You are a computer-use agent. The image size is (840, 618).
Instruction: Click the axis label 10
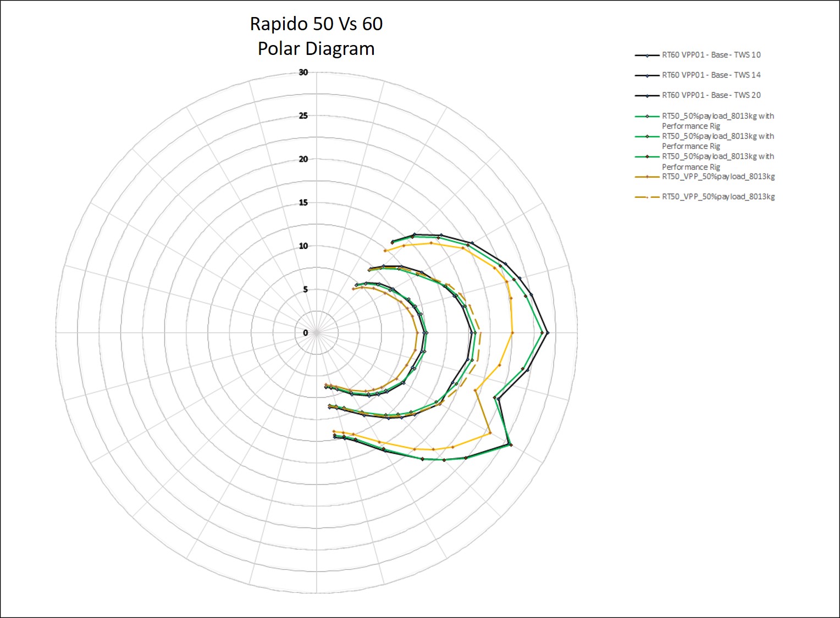pyautogui.click(x=303, y=246)
